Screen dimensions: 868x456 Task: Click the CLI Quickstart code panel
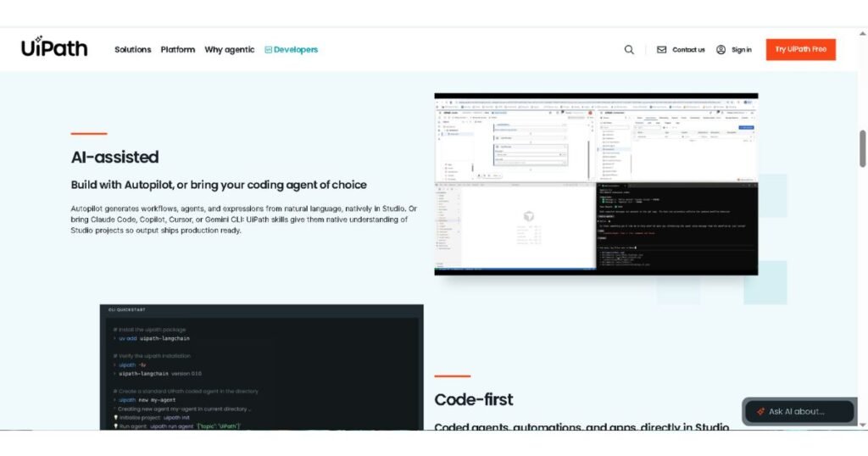click(x=261, y=367)
